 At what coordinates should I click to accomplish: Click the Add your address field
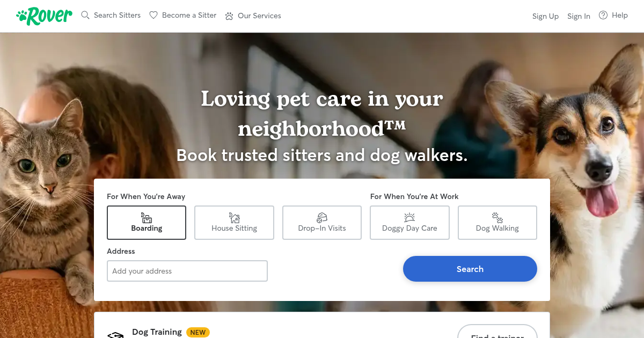point(187,271)
